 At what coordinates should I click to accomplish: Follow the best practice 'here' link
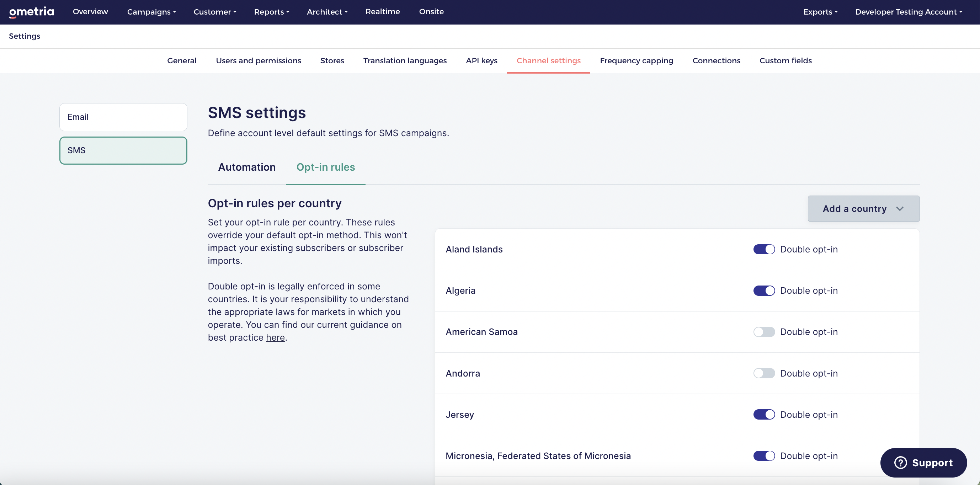(276, 338)
